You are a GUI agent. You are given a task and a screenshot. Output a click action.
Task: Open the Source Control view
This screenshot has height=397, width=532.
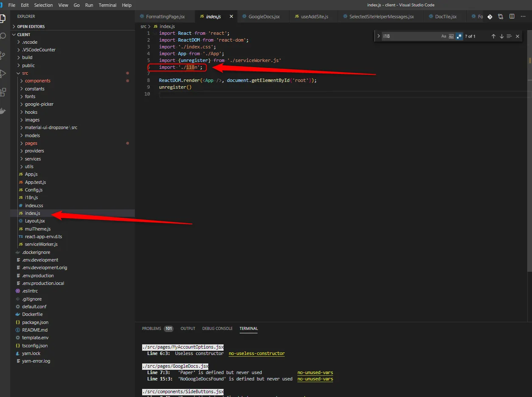pyautogui.click(x=2, y=55)
